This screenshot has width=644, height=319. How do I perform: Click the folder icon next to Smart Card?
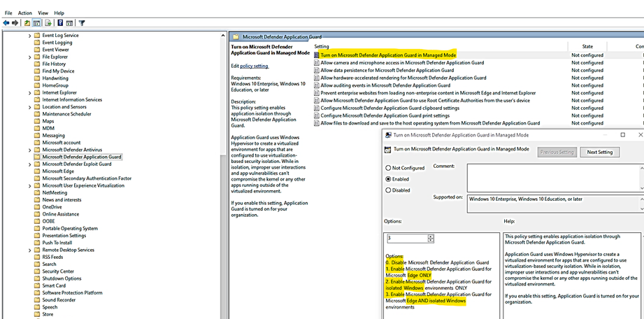click(37, 285)
